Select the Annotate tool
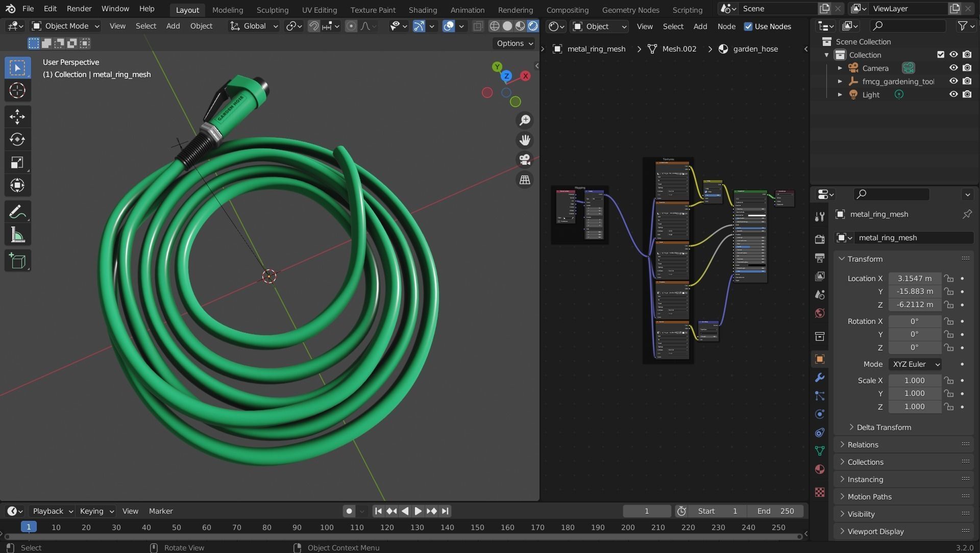The height and width of the screenshot is (553, 980). (17, 212)
